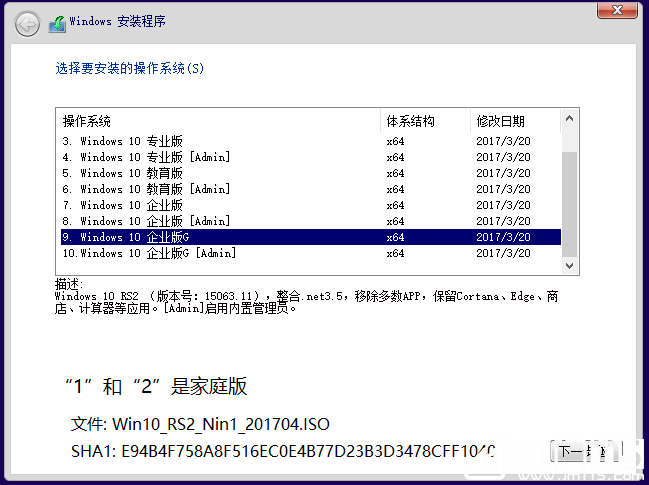The width and height of the screenshot is (649, 485).
Task: Click the vertical scrollbar thumb
Action: click(x=570, y=204)
